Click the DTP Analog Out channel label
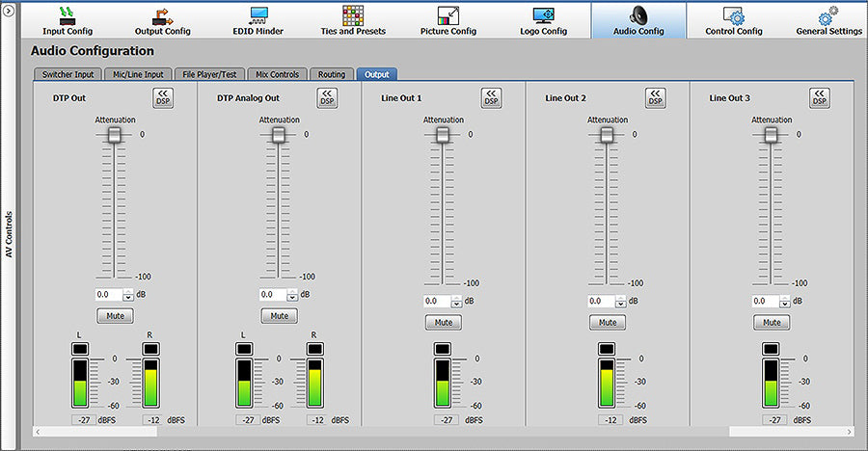This screenshot has height=451, width=868. point(248,98)
